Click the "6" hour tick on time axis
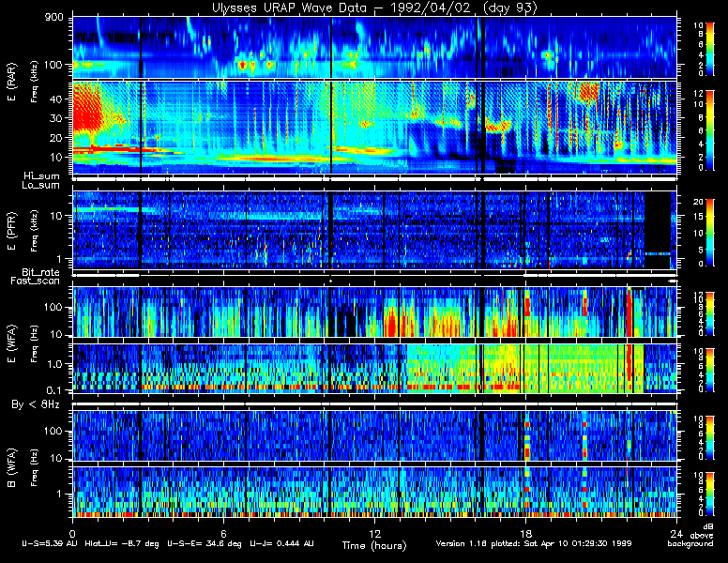The width and height of the screenshot is (728, 563). click(223, 533)
